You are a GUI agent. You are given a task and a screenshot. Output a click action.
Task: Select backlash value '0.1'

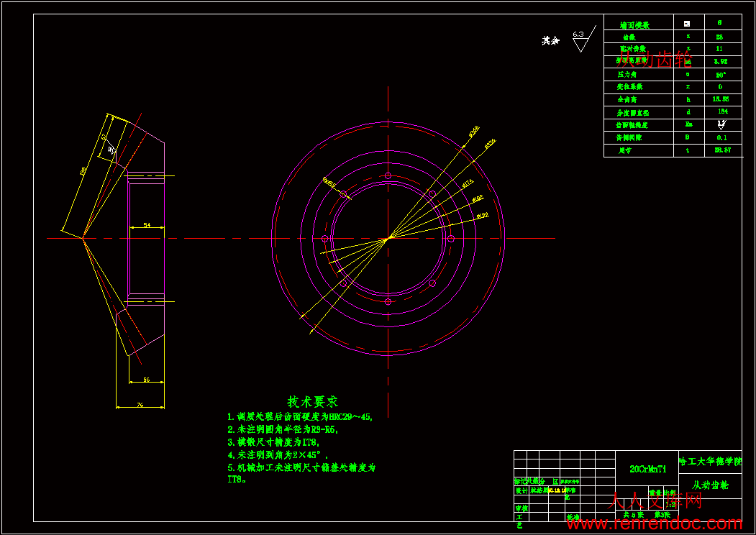coord(721,138)
